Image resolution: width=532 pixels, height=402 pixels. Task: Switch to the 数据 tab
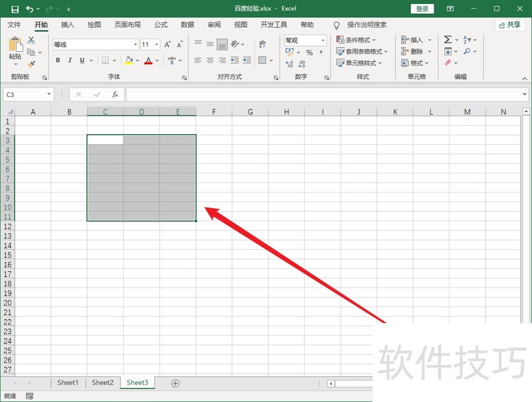coord(188,25)
